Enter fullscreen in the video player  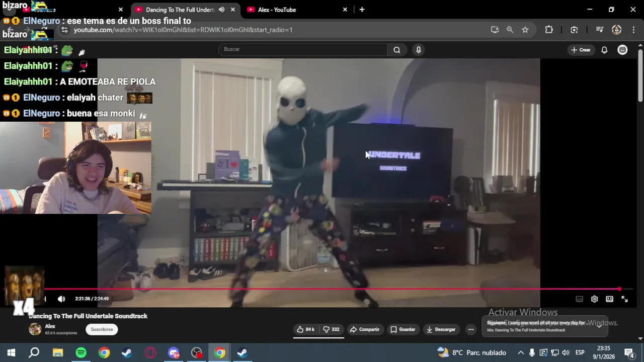point(624,299)
